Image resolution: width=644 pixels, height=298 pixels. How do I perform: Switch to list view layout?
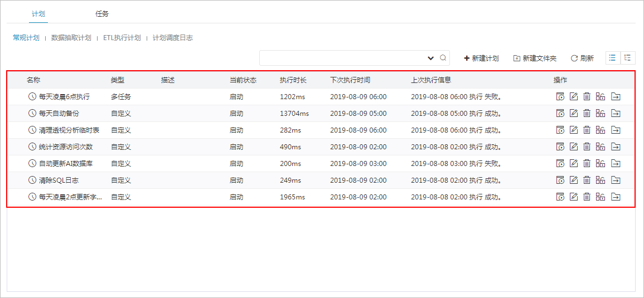[x=612, y=58]
